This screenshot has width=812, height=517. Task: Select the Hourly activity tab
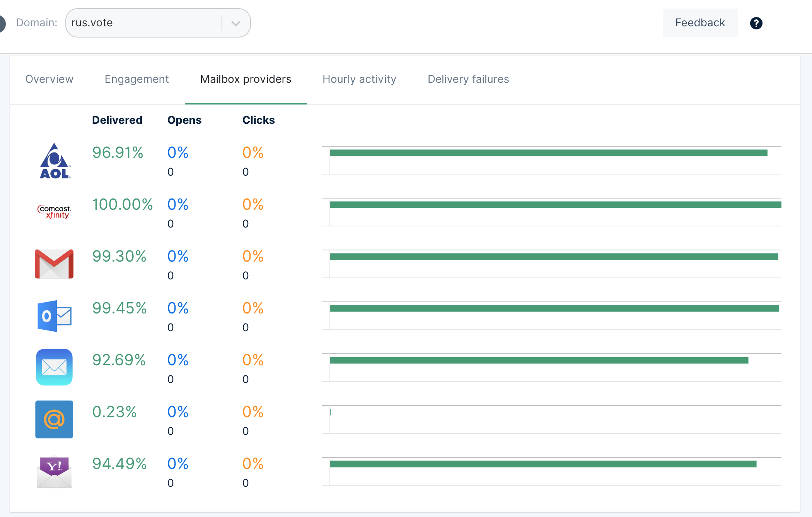(x=360, y=79)
